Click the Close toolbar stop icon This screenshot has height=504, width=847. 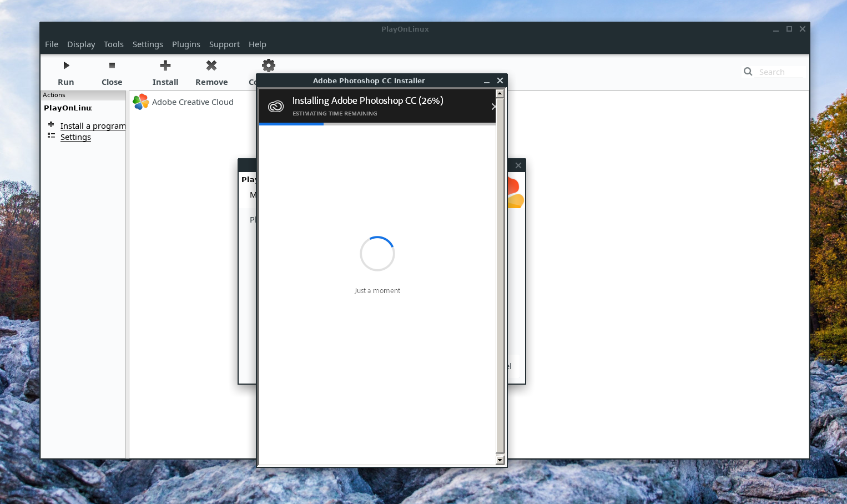[x=112, y=65]
